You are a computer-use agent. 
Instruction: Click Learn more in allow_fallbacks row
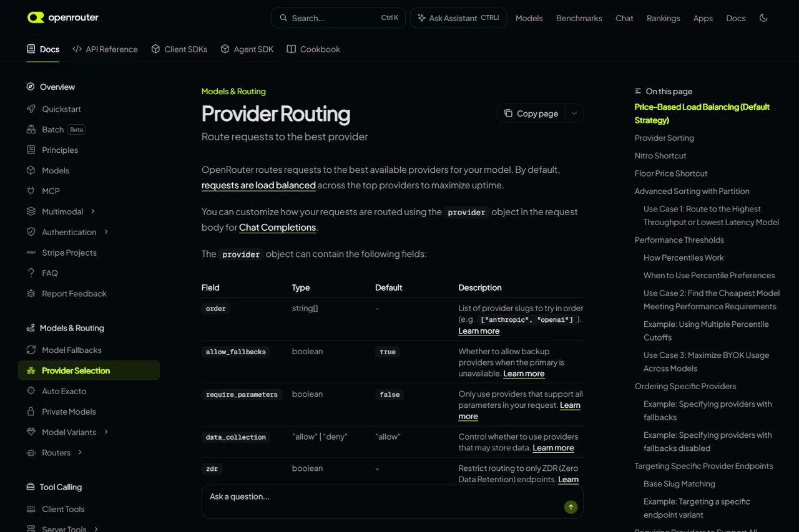click(524, 374)
